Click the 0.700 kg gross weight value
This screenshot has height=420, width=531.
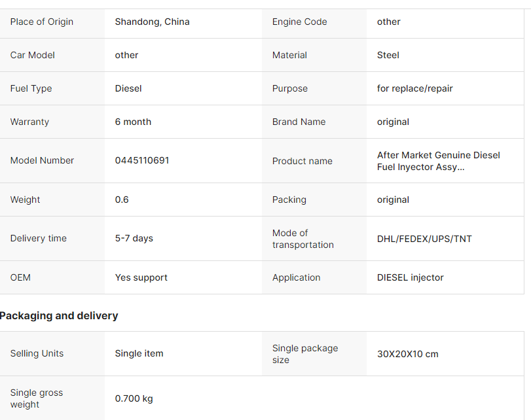pyautogui.click(x=134, y=398)
